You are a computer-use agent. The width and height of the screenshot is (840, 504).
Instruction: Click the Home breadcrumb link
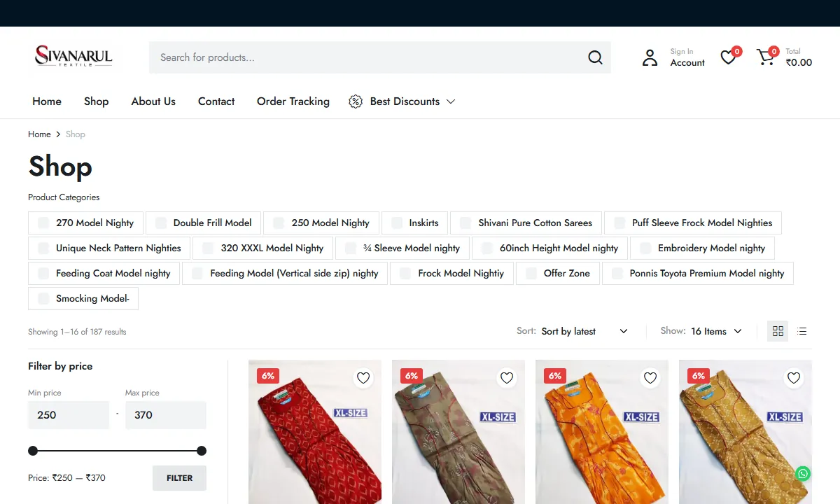pos(39,134)
